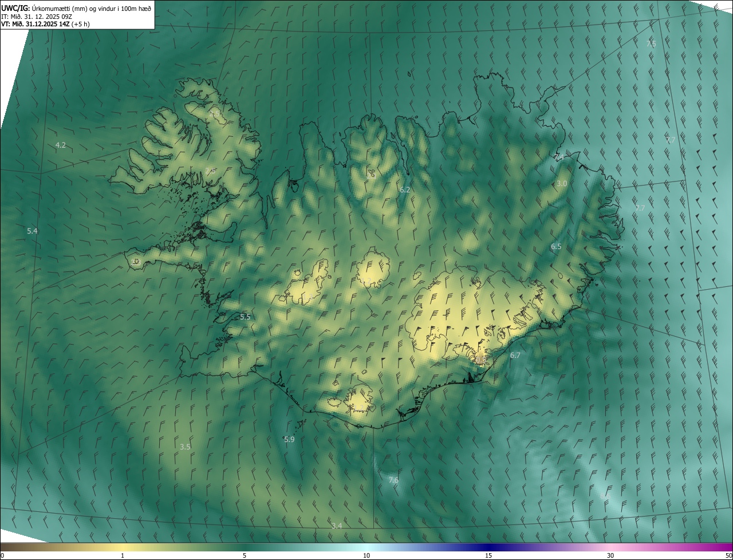Click the 6.7 value label on the map
Viewport: 733px width, 560px height.
[515, 355]
